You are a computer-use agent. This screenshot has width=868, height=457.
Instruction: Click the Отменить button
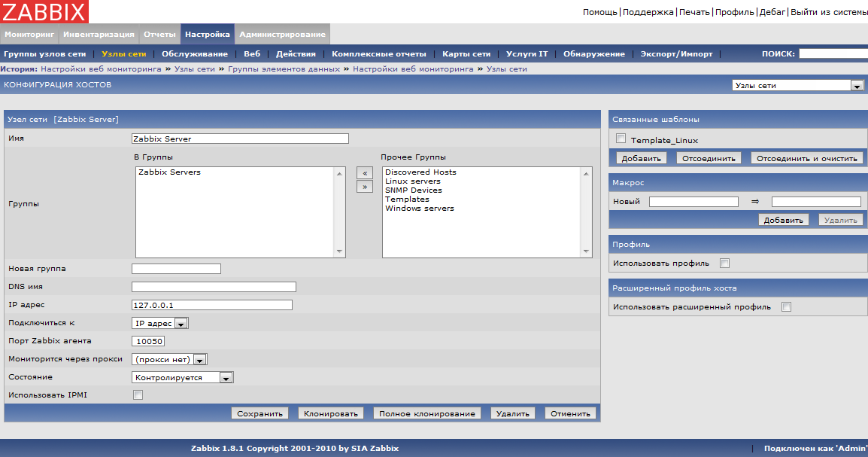570,413
